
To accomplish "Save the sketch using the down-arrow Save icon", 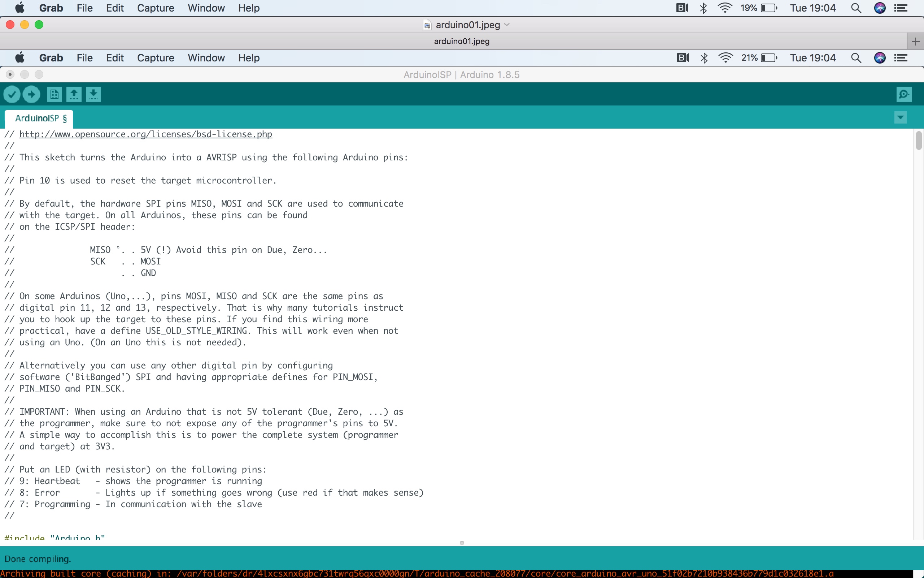I will point(93,94).
